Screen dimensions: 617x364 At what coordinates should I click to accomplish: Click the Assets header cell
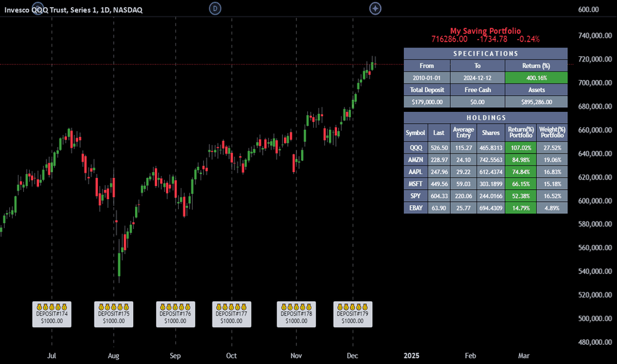click(x=536, y=90)
